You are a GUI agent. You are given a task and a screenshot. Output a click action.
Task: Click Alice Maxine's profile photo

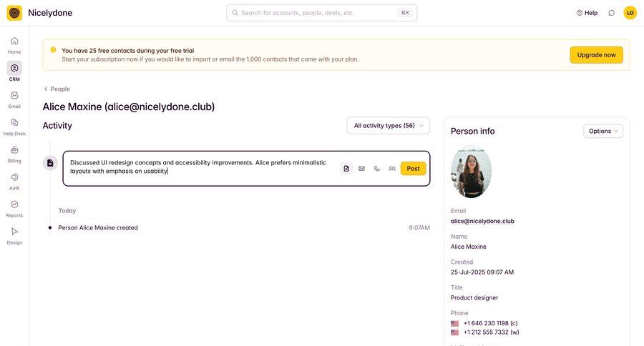point(471,171)
